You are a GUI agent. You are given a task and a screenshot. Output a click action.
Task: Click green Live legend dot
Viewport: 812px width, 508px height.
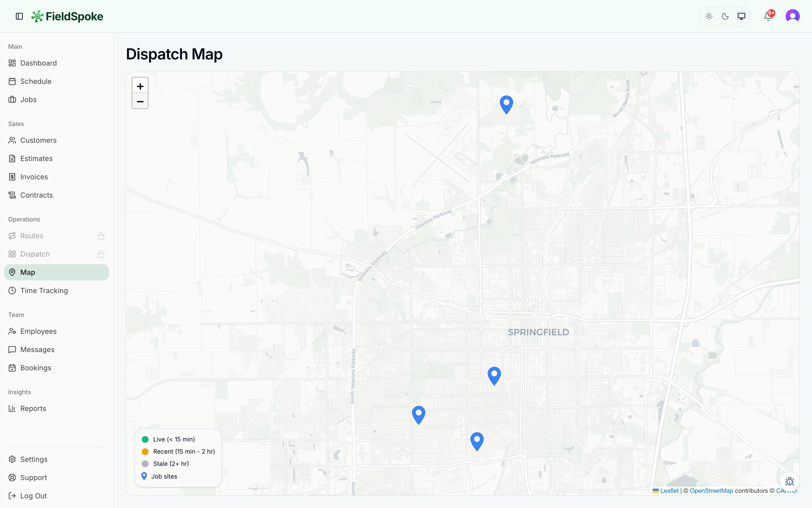pyautogui.click(x=145, y=439)
